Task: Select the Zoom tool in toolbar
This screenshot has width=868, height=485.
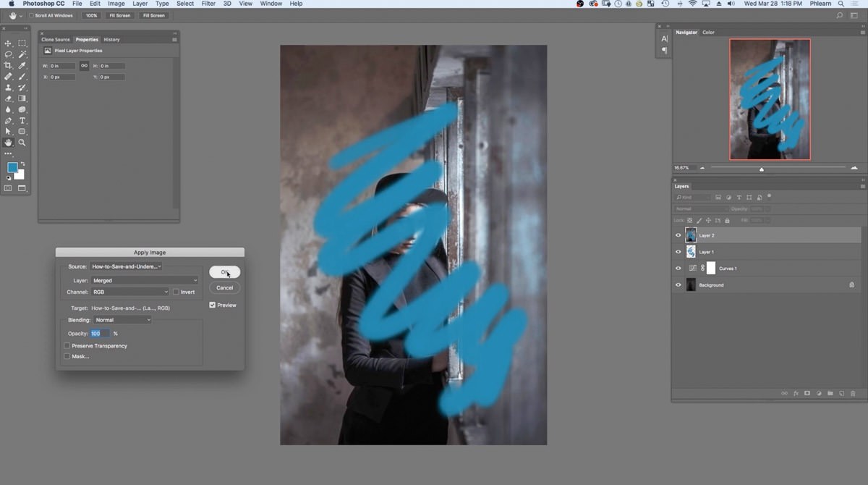Action: click(22, 143)
